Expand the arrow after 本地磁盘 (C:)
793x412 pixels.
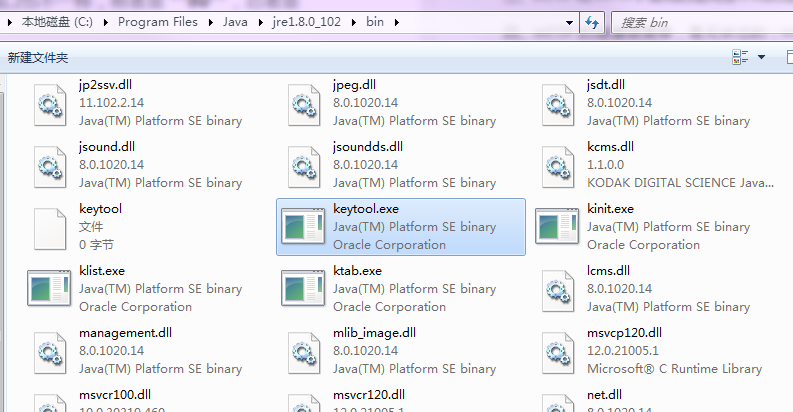tap(106, 22)
